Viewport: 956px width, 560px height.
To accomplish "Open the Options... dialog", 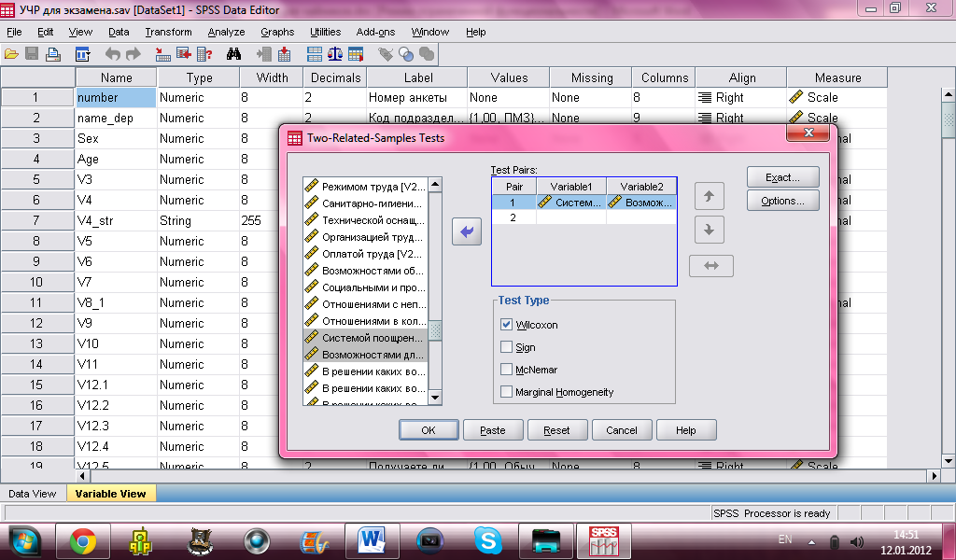I will [783, 201].
